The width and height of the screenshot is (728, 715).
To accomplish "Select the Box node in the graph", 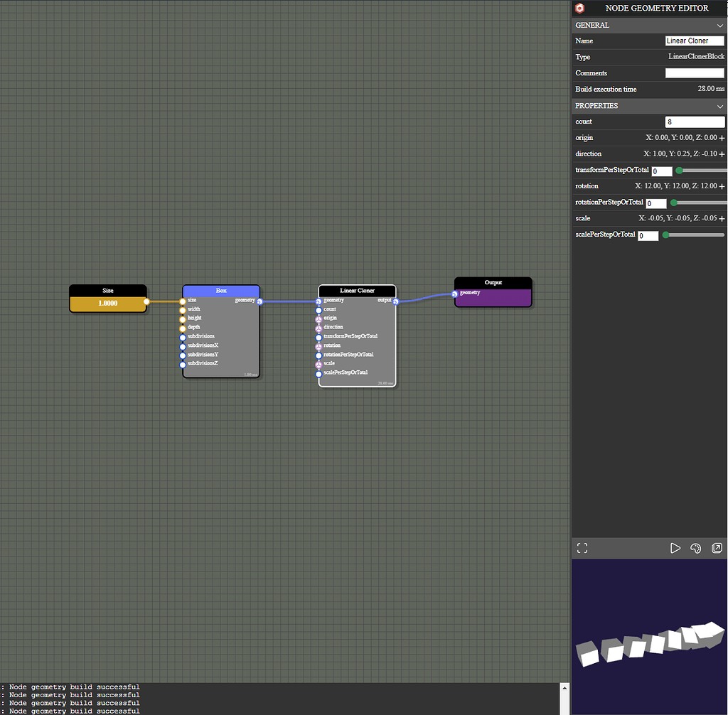I will (220, 291).
